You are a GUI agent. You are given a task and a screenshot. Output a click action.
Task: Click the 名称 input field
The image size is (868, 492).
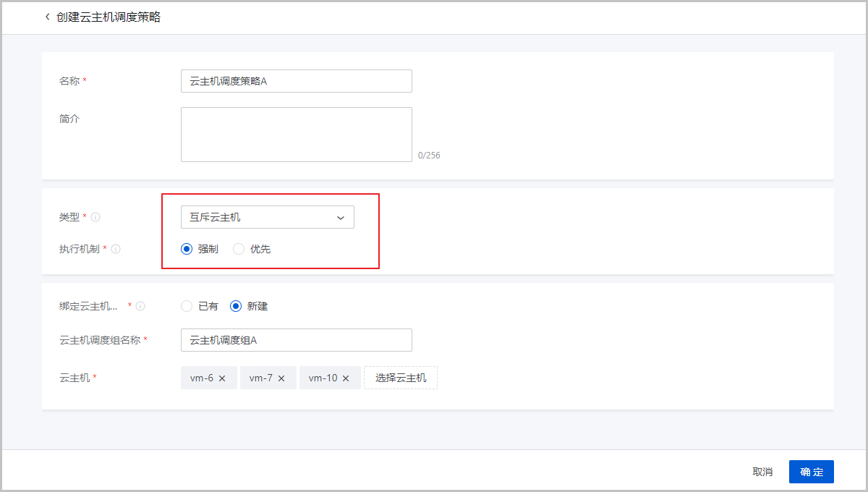point(296,81)
